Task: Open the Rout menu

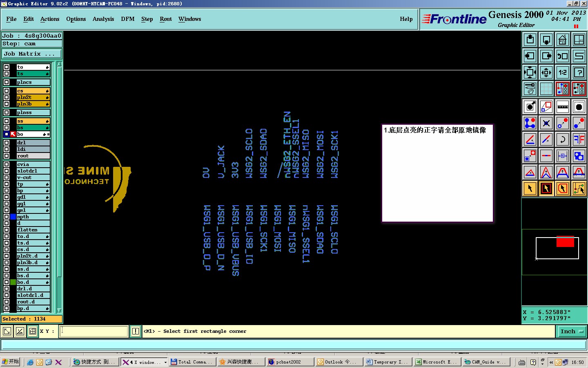Action: click(x=166, y=19)
